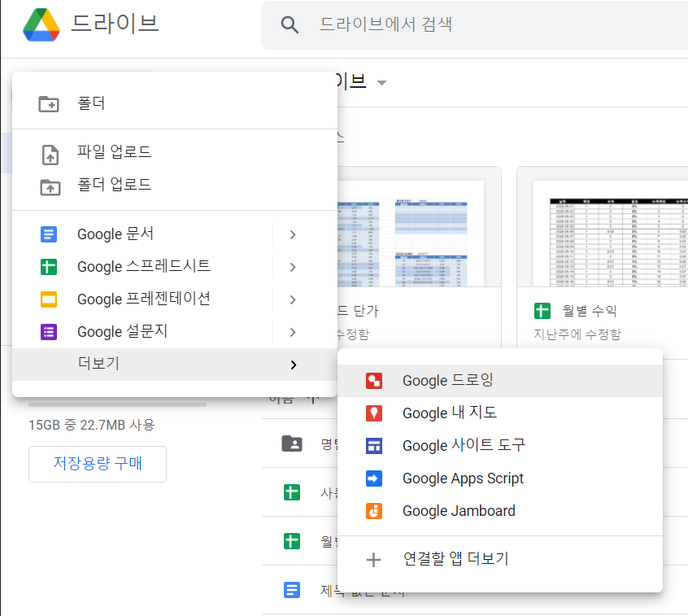Click the orange Google Jamboard icon

click(x=374, y=511)
